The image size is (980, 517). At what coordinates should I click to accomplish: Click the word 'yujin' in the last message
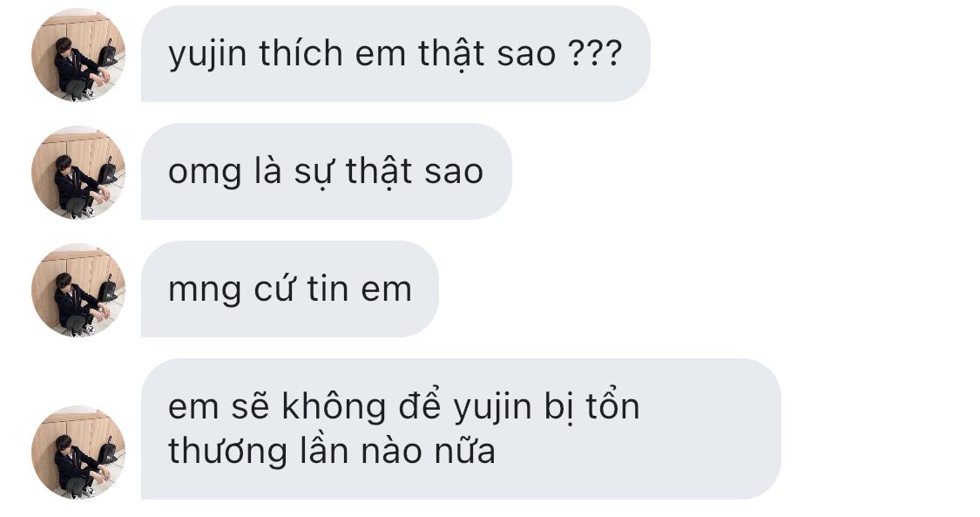point(492,408)
